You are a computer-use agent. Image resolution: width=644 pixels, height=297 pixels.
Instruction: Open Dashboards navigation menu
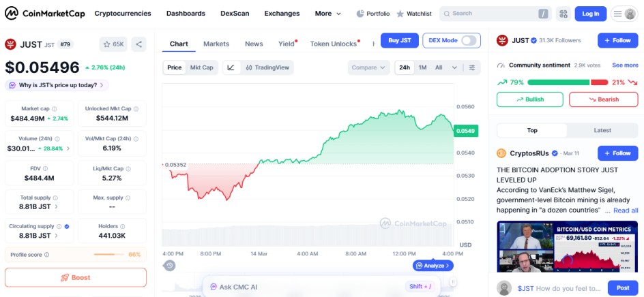pyautogui.click(x=186, y=14)
